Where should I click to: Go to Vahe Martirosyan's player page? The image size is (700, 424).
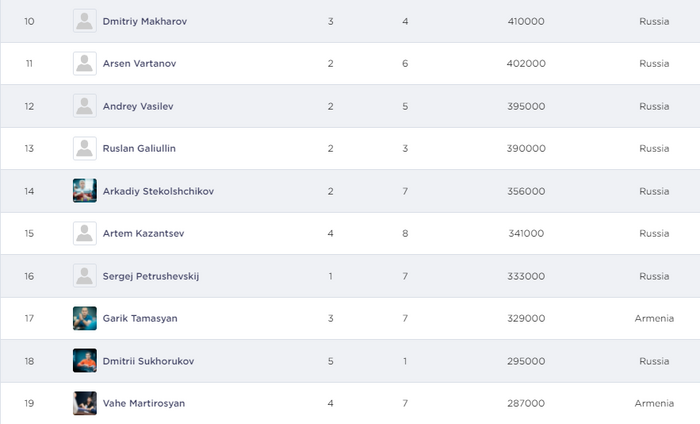click(x=144, y=403)
